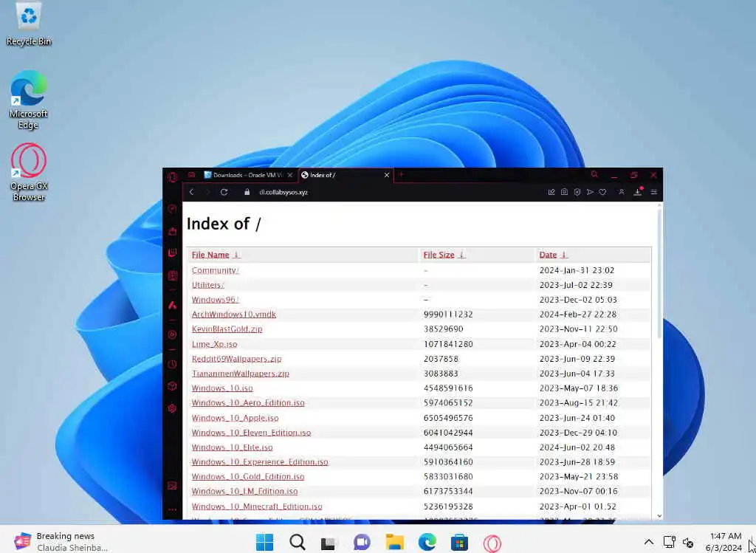Download Lime_Xp.iso
756x553 pixels.
click(215, 344)
